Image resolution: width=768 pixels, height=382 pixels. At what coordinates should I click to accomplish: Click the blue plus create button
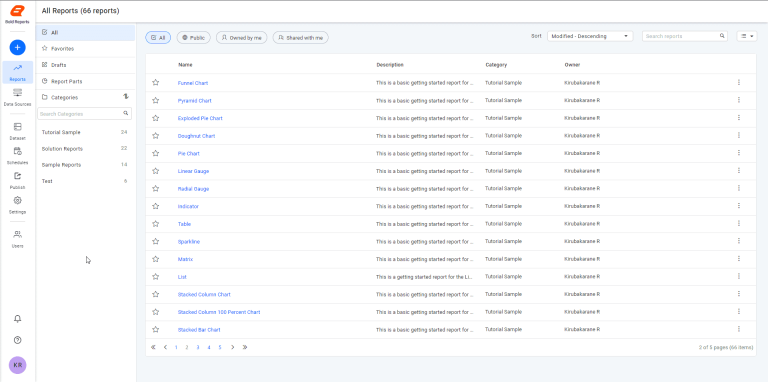tap(18, 48)
